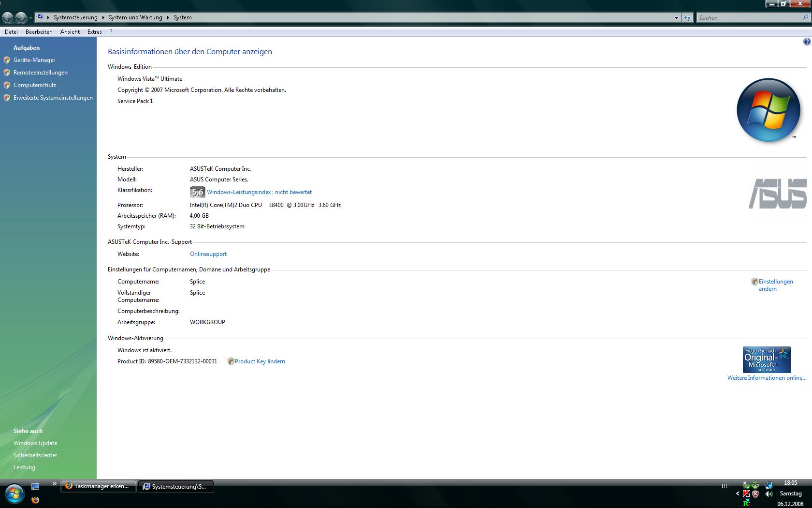Launch Firefox from the quick launch bar
Viewport: 812px width, 508px height.
point(35,500)
